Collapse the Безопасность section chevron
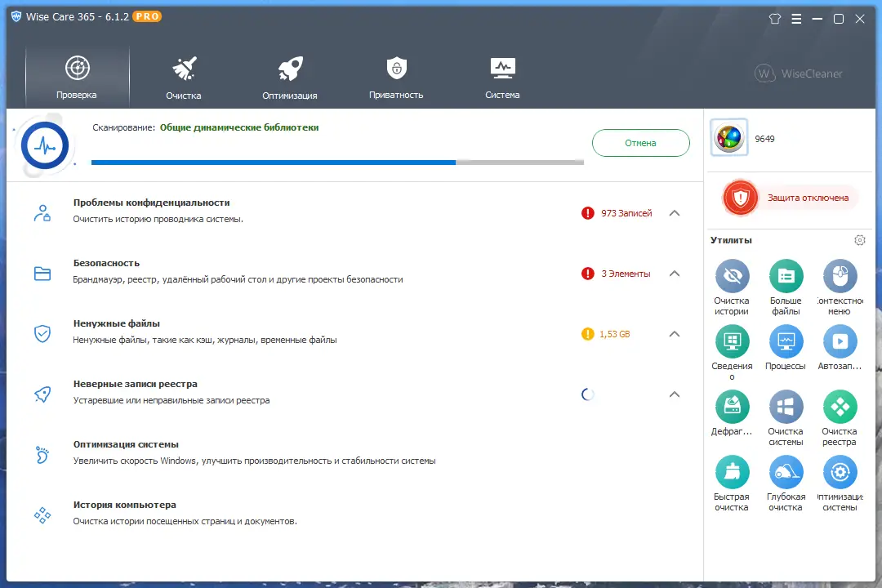 point(675,273)
